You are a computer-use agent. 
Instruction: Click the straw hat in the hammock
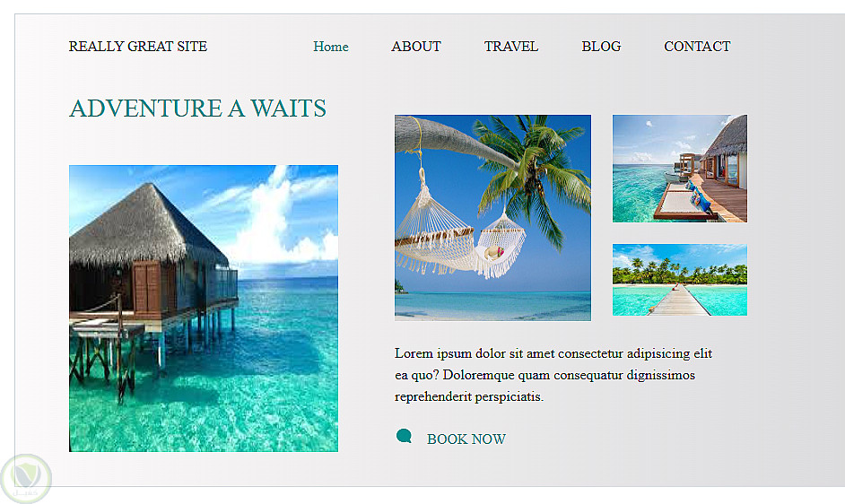click(493, 252)
